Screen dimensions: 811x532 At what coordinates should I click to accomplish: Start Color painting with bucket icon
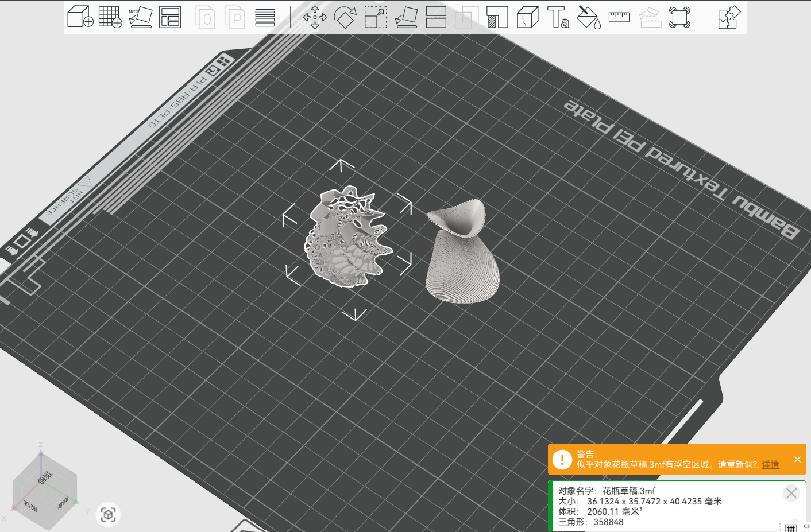coord(589,17)
